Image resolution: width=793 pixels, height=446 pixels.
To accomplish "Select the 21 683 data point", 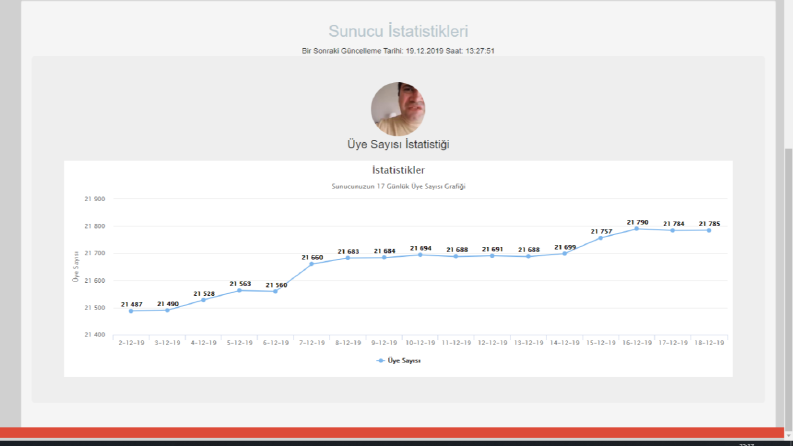I will [348, 258].
